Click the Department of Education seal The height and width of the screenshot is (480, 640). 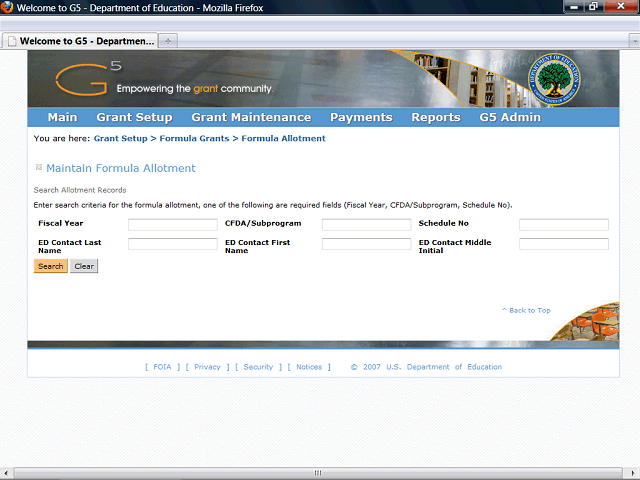(554, 79)
